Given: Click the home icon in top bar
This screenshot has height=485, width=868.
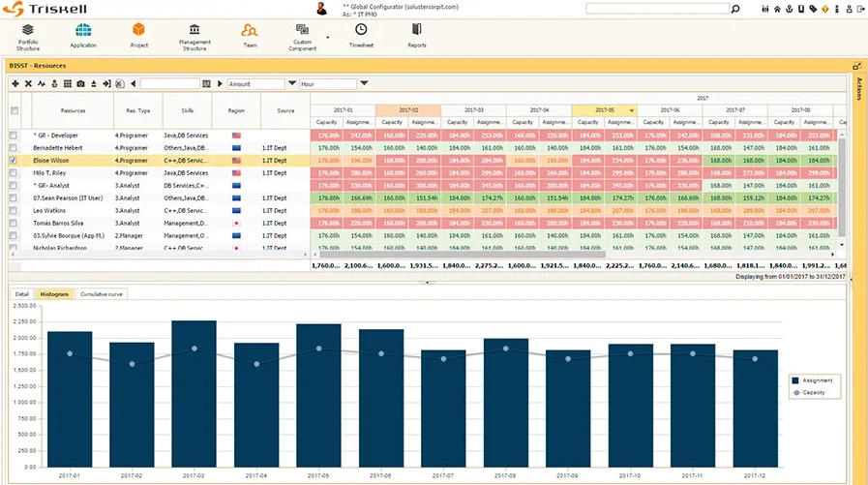Looking at the screenshot, I should (777, 9).
